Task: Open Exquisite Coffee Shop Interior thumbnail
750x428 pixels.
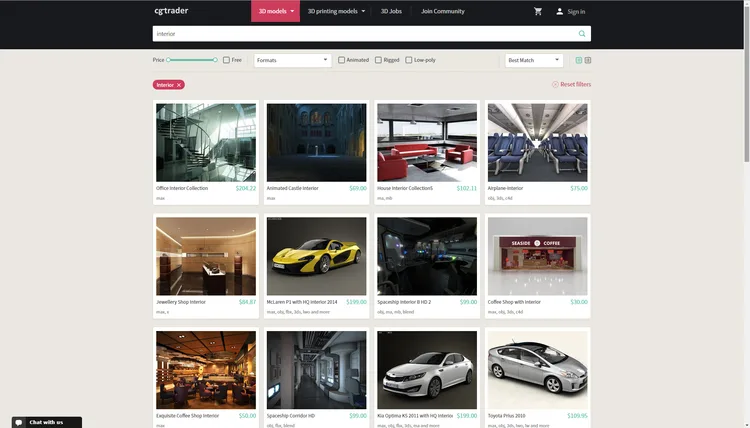Action: [206, 370]
